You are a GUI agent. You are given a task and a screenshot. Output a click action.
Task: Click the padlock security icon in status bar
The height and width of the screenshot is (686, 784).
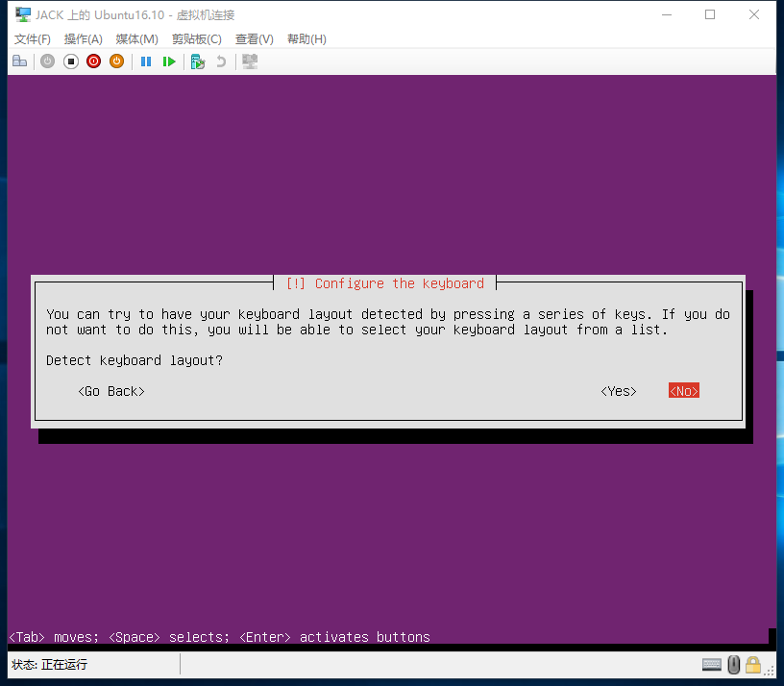point(753,665)
